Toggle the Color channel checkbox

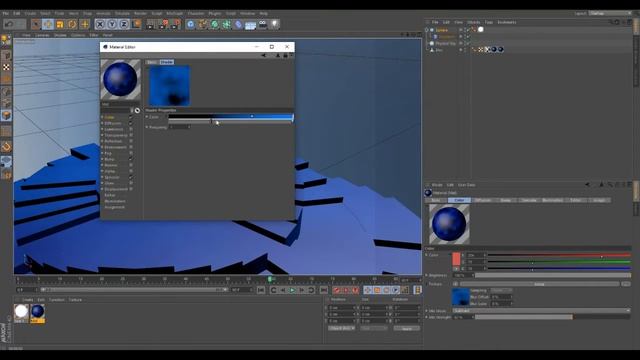click(x=131, y=117)
